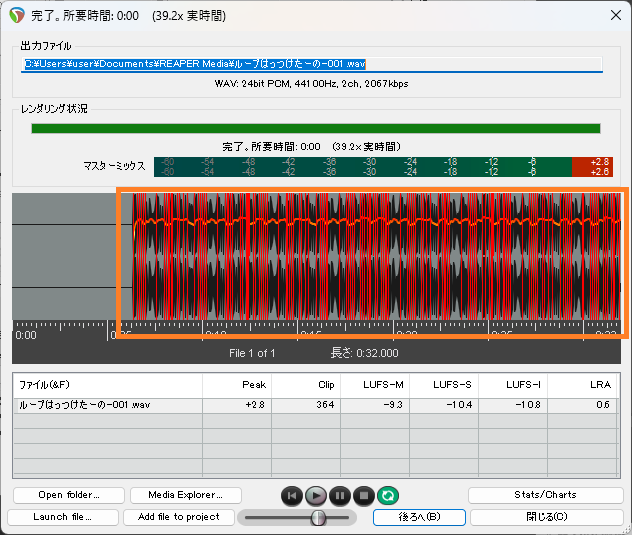Click the Open folder button
The width and height of the screenshot is (632, 535).
pos(67,495)
